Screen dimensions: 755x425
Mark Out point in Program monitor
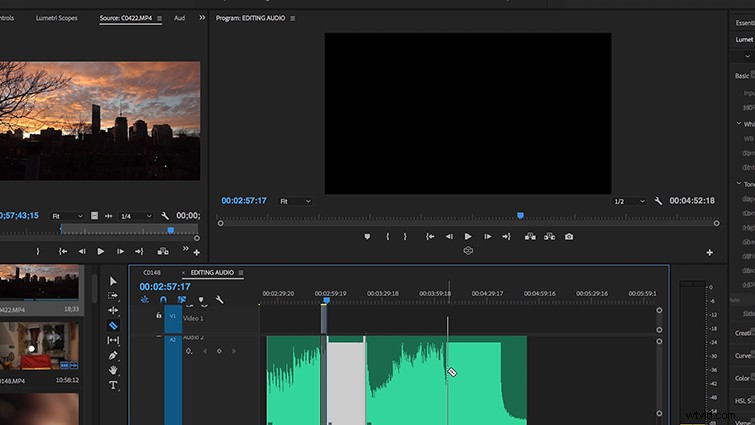click(x=405, y=236)
